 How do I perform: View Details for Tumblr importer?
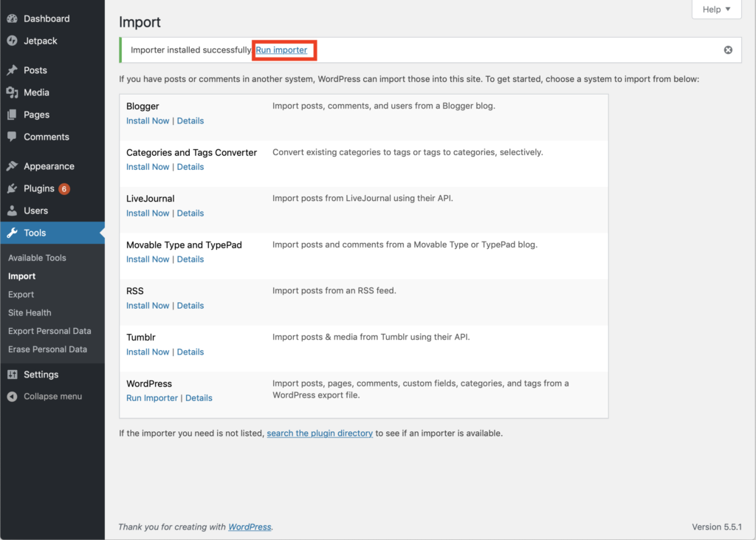pos(190,352)
